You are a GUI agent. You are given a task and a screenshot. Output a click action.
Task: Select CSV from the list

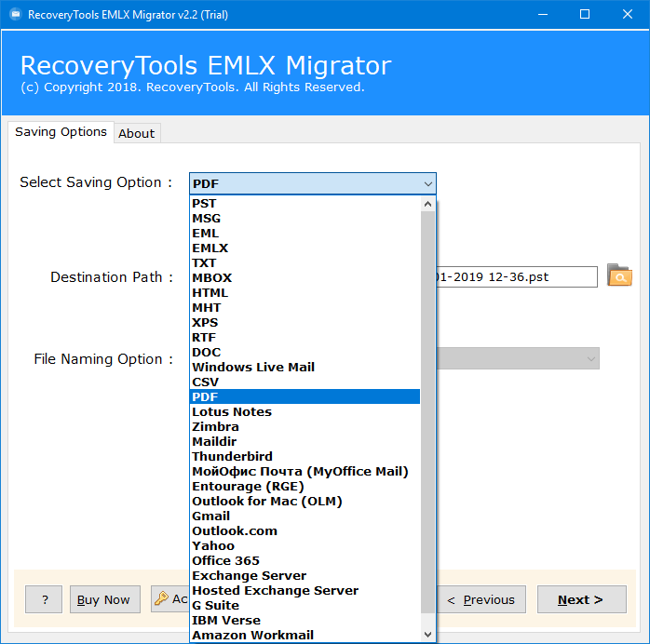click(305, 382)
